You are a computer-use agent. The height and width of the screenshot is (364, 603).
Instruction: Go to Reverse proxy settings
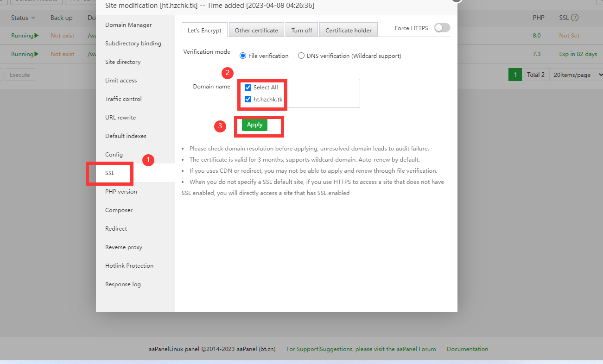point(124,247)
